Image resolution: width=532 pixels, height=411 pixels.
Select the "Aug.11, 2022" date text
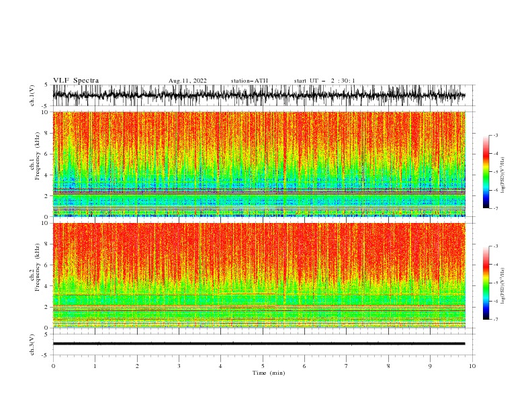187,81
